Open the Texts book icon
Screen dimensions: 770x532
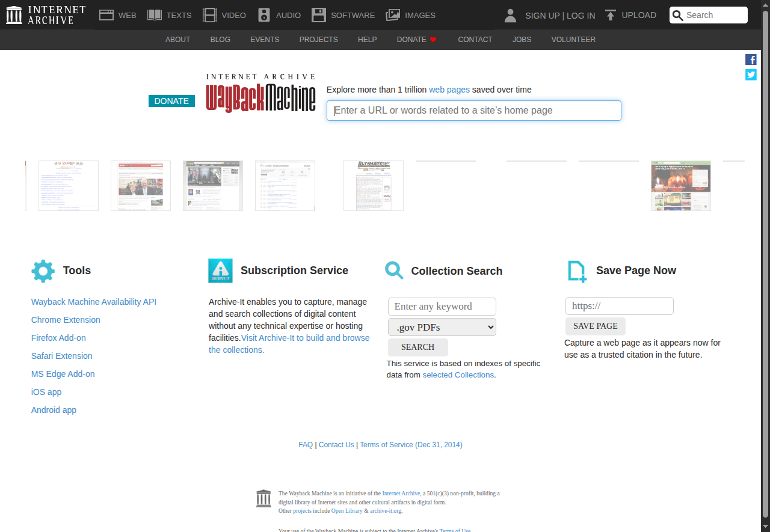[155, 15]
